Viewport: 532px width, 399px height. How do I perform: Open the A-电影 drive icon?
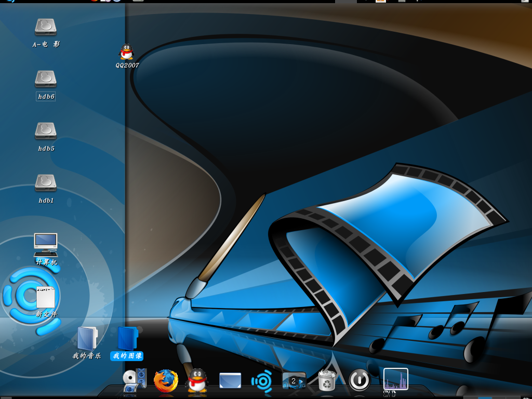[46, 27]
